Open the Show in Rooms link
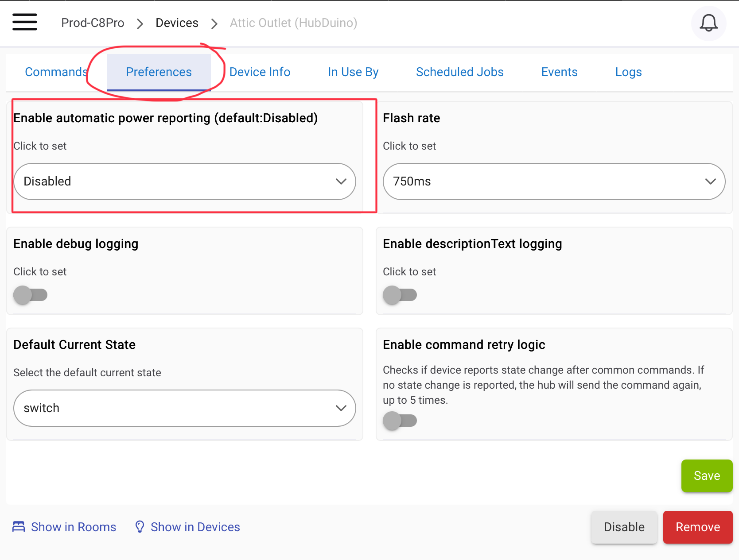The height and width of the screenshot is (560, 739). [74, 527]
